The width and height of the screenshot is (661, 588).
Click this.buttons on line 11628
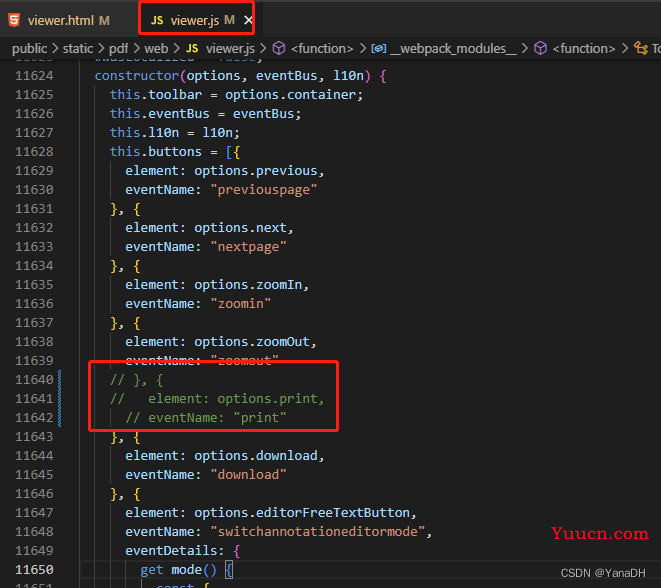[156, 152]
